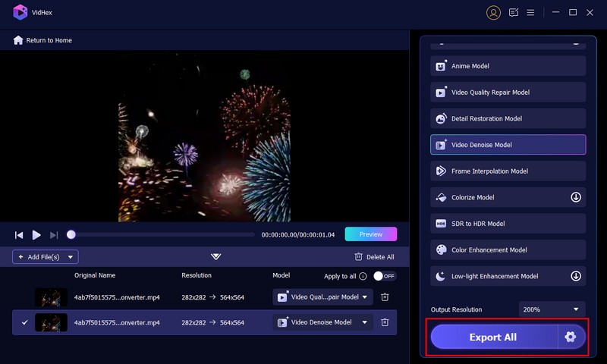Open the hamburger menu in title bar
Screen dimensions: 607x364
pos(531,13)
